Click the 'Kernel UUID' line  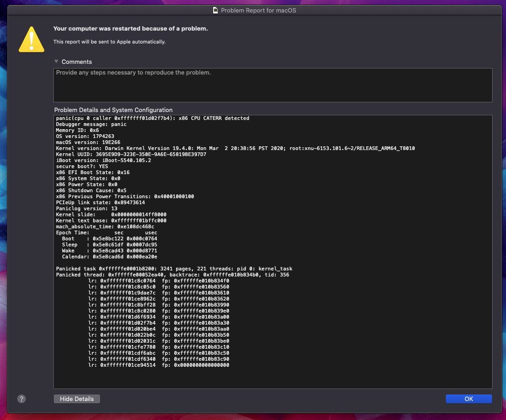coord(131,154)
